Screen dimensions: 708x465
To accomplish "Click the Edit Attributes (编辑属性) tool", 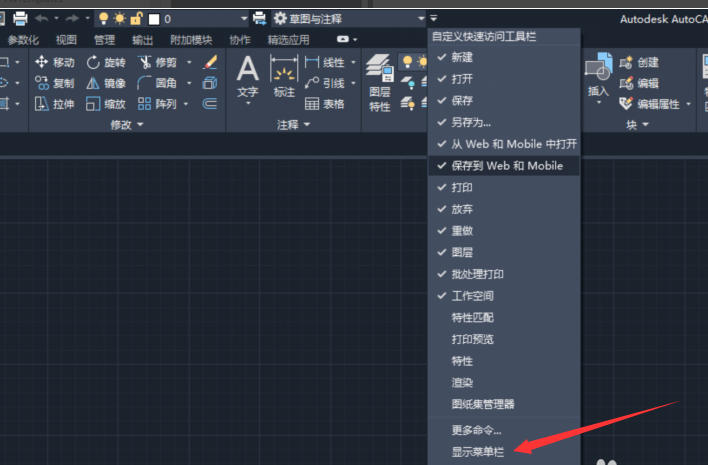I will click(649, 104).
